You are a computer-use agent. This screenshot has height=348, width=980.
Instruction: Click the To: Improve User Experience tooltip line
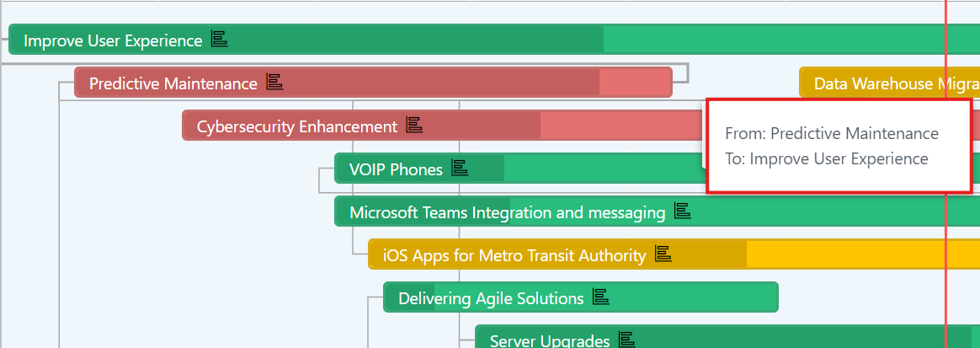[x=827, y=158]
